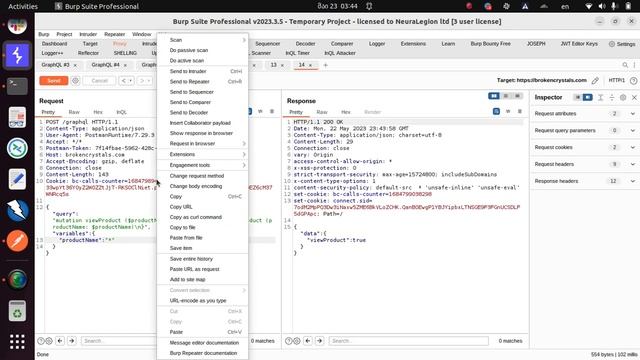The height and width of the screenshot is (360, 640).
Task: Toggle Inspector right docked layout
Action: 587,97
